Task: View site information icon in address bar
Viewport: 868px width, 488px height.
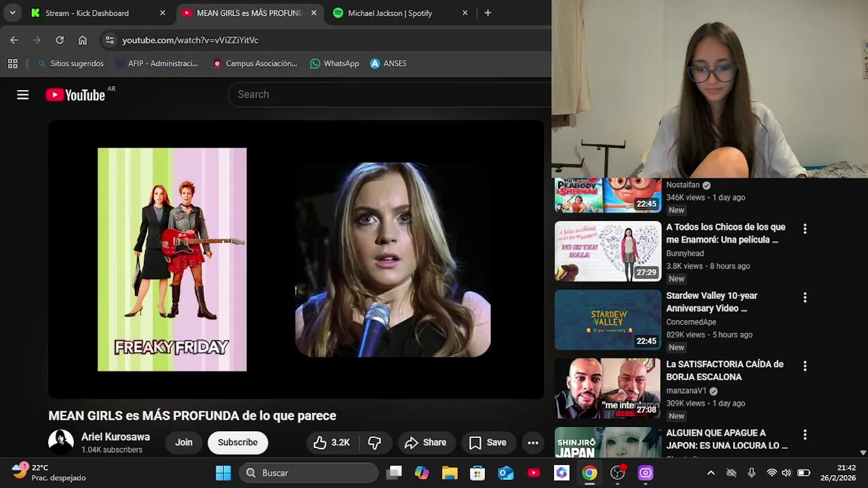Action: click(109, 40)
